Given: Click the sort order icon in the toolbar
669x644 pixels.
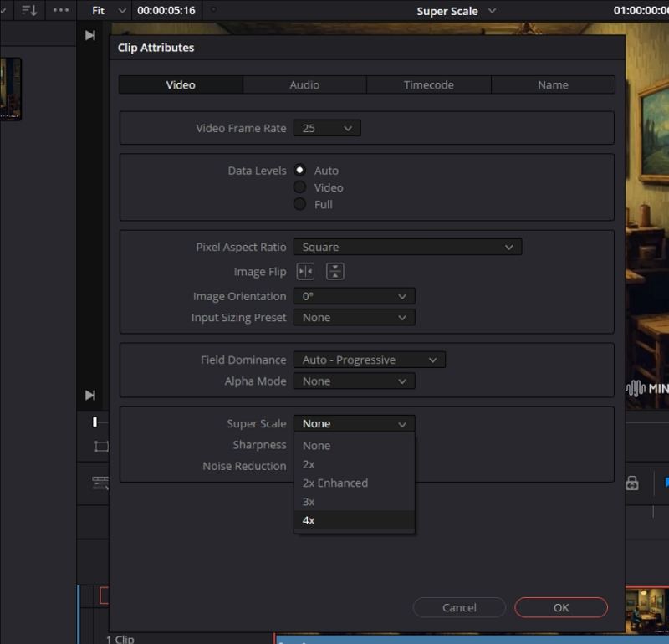Looking at the screenshot, I should [x=28, y=10].
